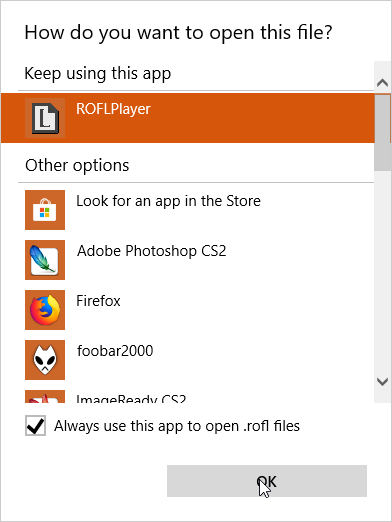Image resolution: width=392 pixels, height=522 pixels.
Task: Pick the Firefox name label
Action: pyautogui.click(x=98, y=301)
